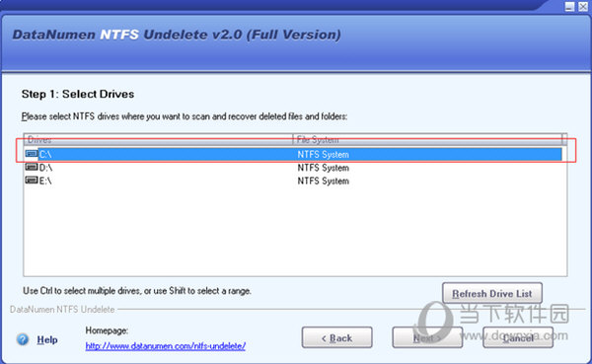Open the Help link
The height and width of the screenshot is (364, 592).
47,340
